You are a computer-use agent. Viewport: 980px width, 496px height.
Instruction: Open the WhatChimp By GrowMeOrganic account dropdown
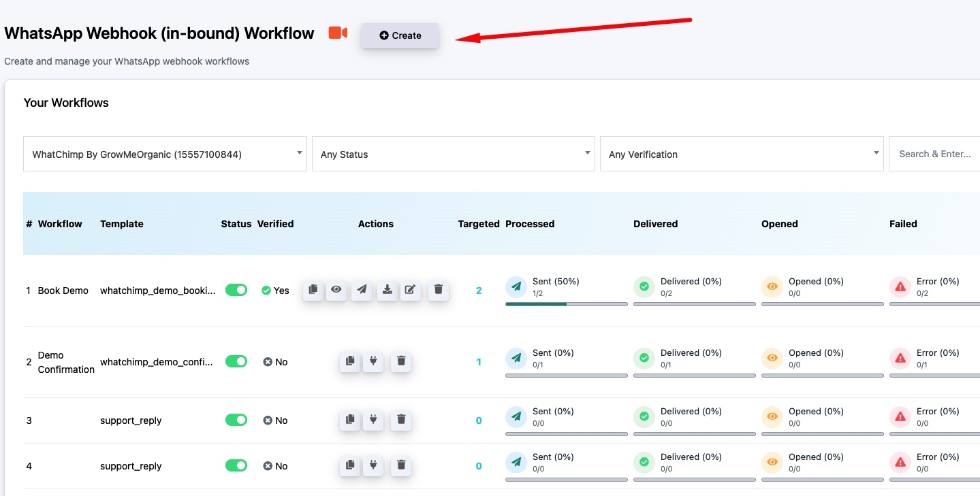(x=165, y=154)
